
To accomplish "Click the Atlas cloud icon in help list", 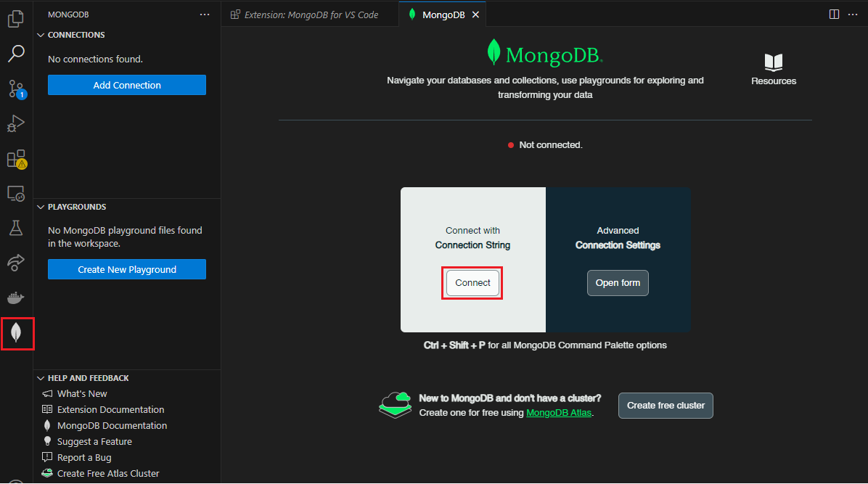I will pos(47,473).
